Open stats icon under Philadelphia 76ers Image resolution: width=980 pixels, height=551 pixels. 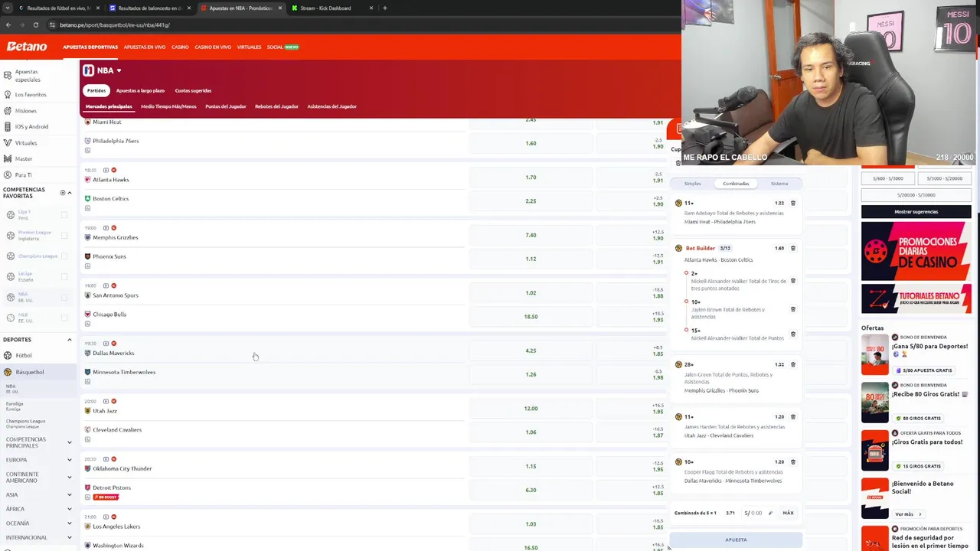[87, 151]
